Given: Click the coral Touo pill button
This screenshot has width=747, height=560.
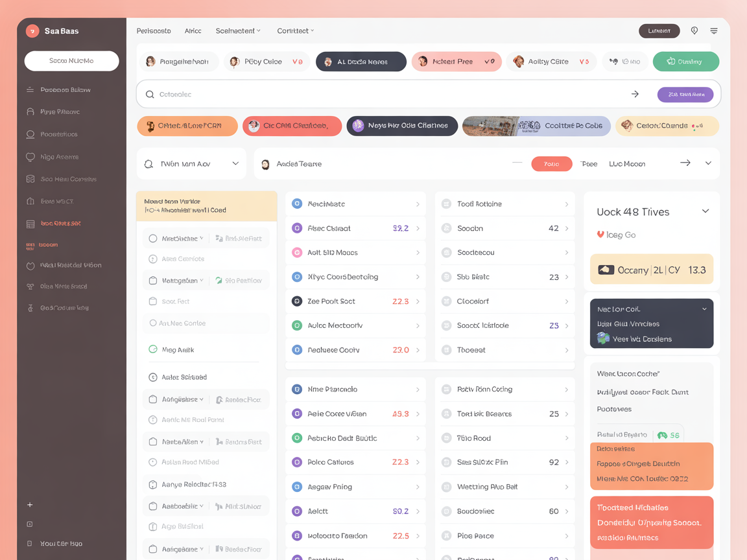Looking at the screenshot, I should [x=552, y=164].
